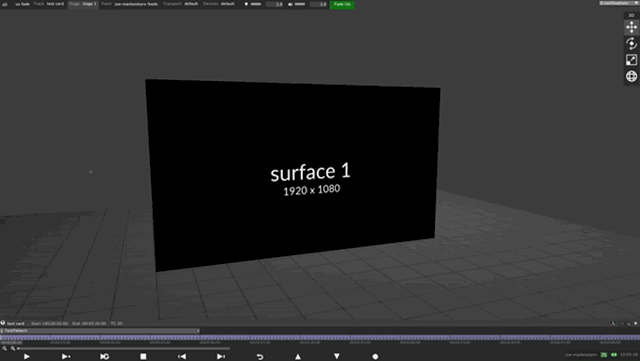Click the brightness value field

pos(274,4)
